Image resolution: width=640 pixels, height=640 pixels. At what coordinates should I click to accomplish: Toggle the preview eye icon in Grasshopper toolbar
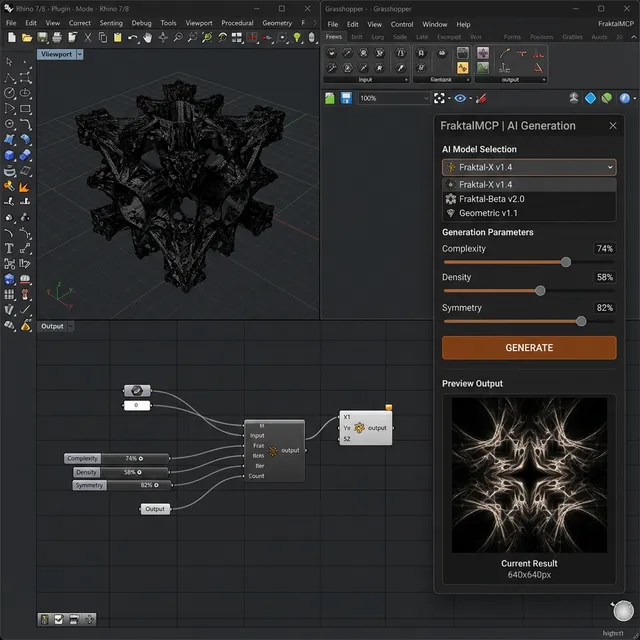pyautogui.click(x=460, y=98)
